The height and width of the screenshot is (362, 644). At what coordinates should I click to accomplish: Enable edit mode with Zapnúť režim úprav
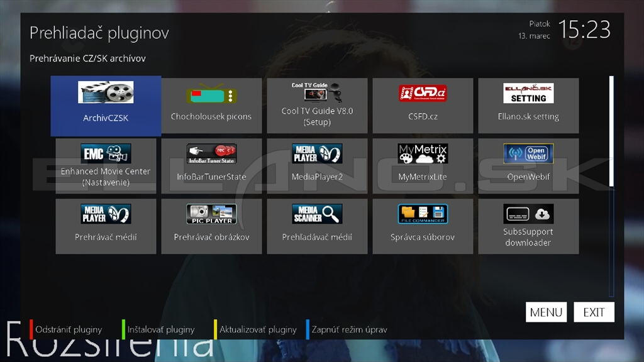[348, 329]
